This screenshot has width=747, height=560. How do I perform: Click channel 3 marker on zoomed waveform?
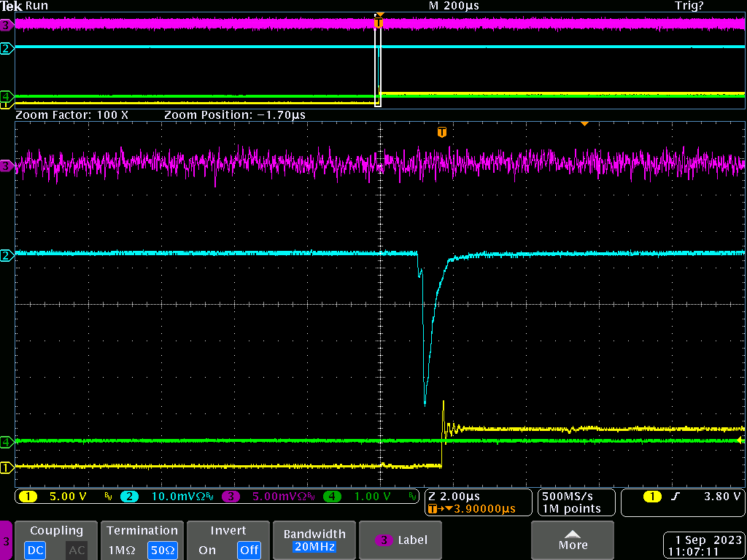tap(7, 166)
